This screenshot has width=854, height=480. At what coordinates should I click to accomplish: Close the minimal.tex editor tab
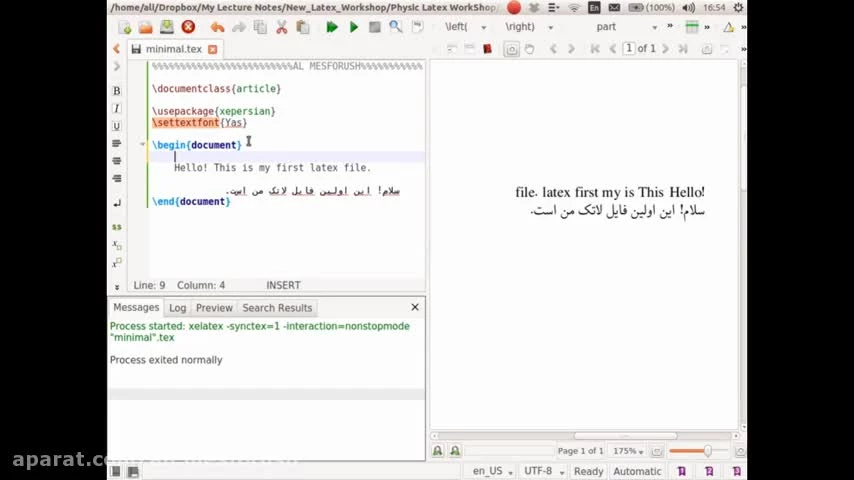[x=212, y=49]
